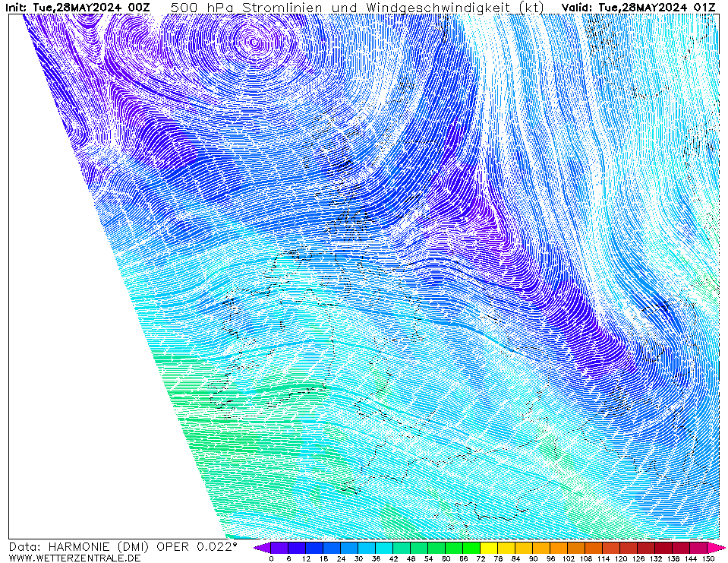Click the 12–18 kt blue legend swatch
This screenshot has width=728, height=563.
pyautogui.click(x=314, y=548)
